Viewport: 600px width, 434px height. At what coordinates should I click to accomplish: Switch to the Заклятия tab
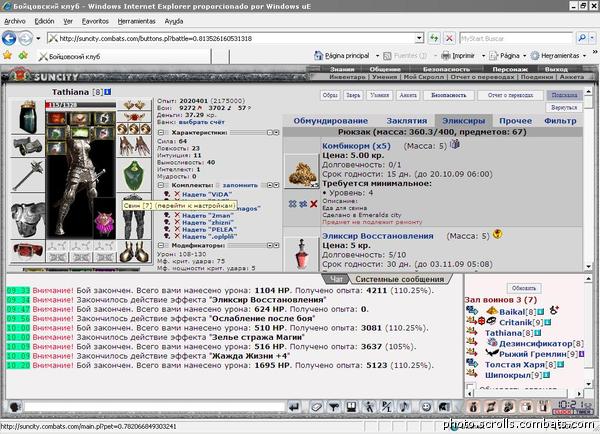coord(407,121)
